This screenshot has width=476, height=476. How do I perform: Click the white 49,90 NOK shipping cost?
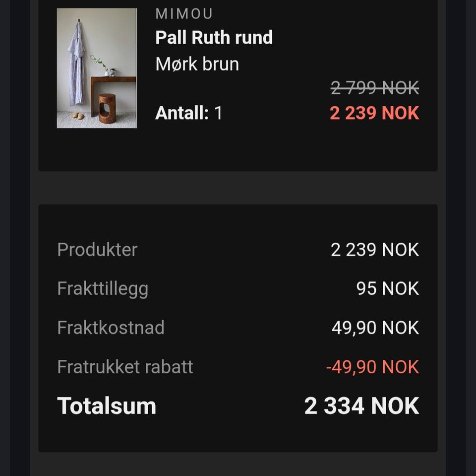tap(375, 328)
